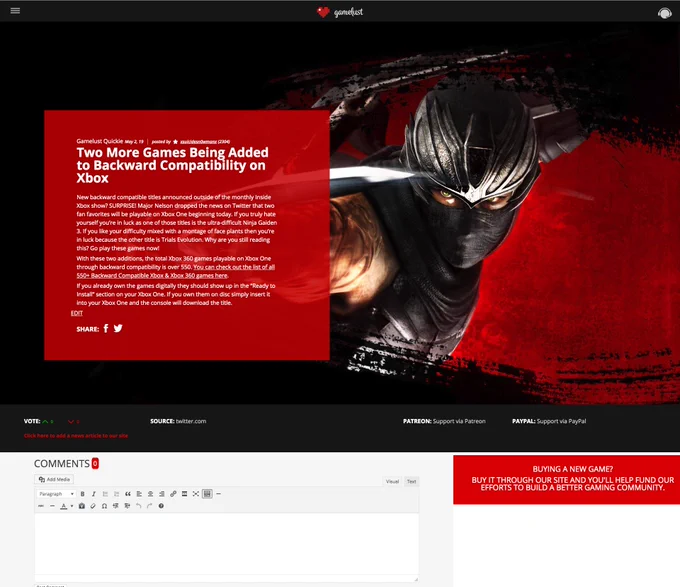Open the post author's profile link
680x587 pixels.
click(198, 142)
